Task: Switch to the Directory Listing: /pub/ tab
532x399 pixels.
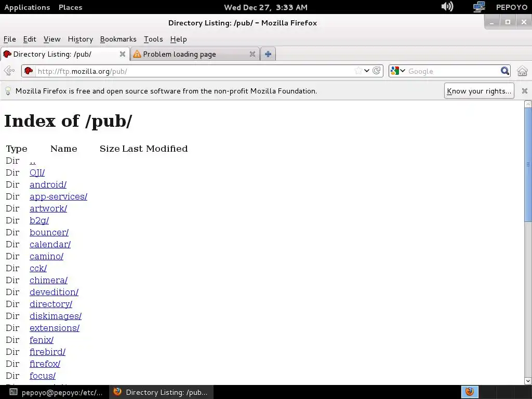Action: (65, 54)
